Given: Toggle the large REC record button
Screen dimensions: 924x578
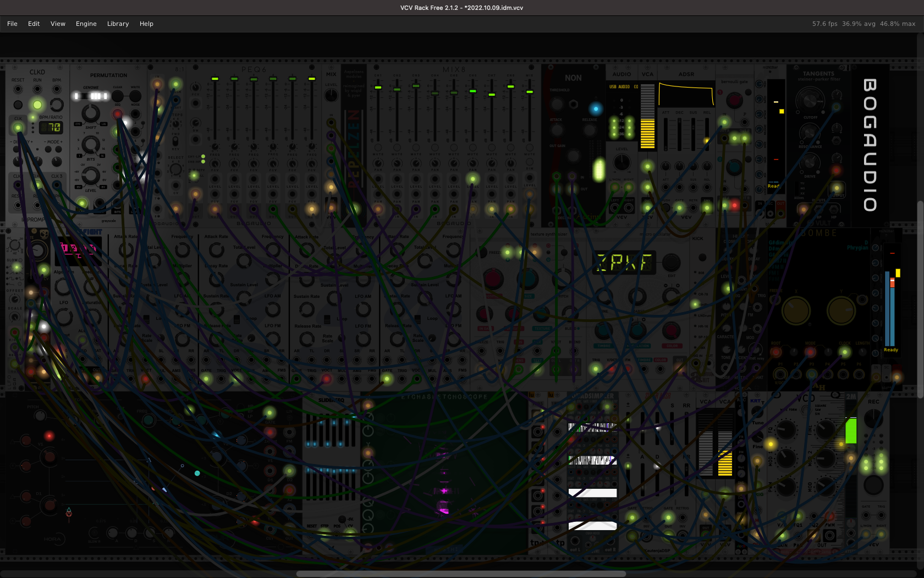Looking at the screenshot, I should [873, 485].
